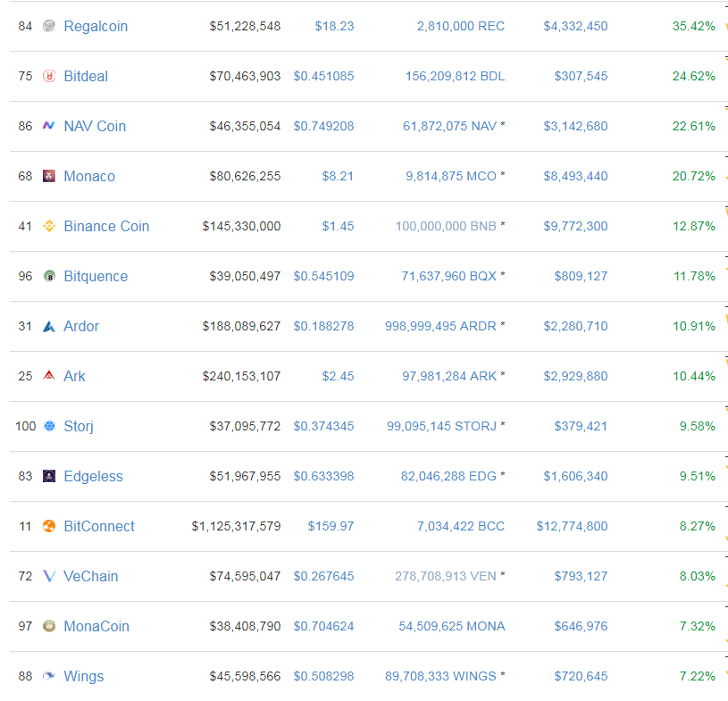728x701 pixels.
Task: Click Regalcoin change 35.42%
Action: 694,26
